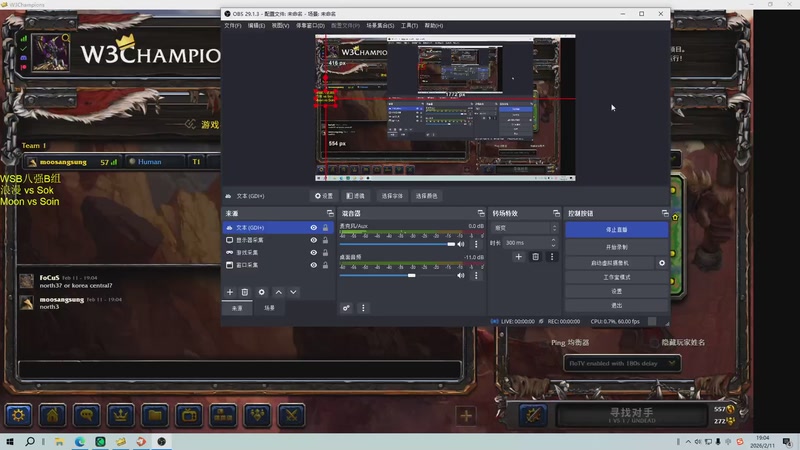Open the 工具(T) menu
The height and width of the screenshot is (450, 800).
(x=409, y=26)
